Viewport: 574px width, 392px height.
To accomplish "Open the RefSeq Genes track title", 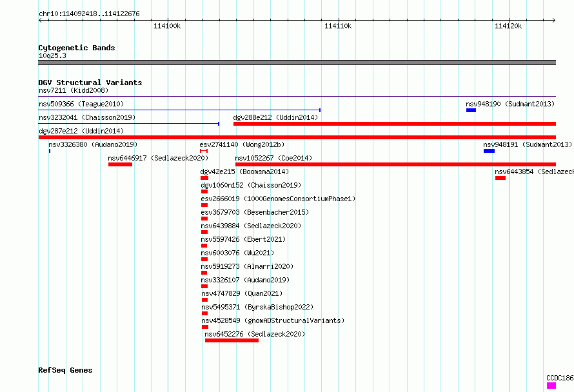I will click(65, 370).
